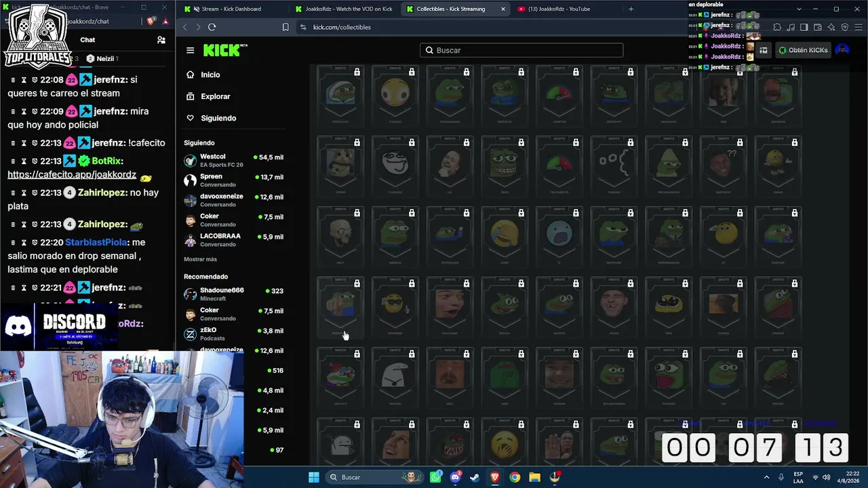This screenshot has width=868, height=488.
Task: Open the chat users list icon
Action: coord(161,40)
